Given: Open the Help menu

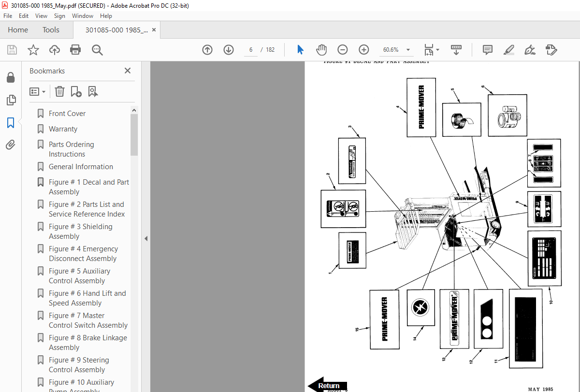Looking at the screenshot, I should (106, 16).
